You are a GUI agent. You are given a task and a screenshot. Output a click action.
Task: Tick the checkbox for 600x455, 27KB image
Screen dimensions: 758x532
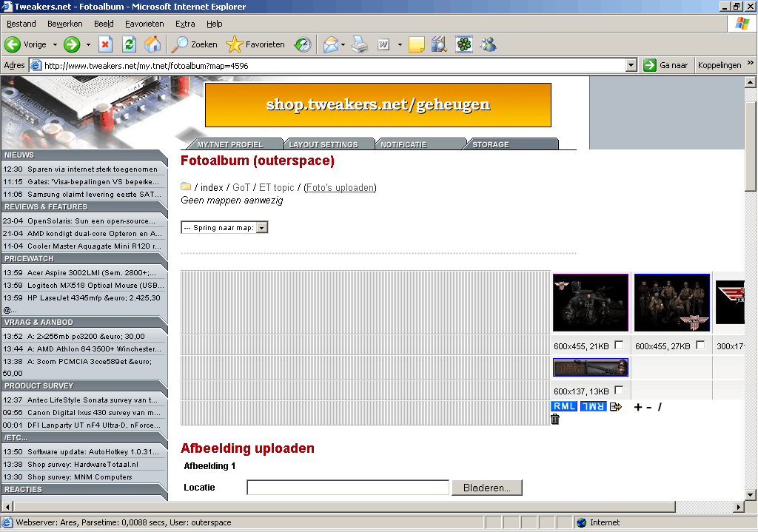point(700,345)
